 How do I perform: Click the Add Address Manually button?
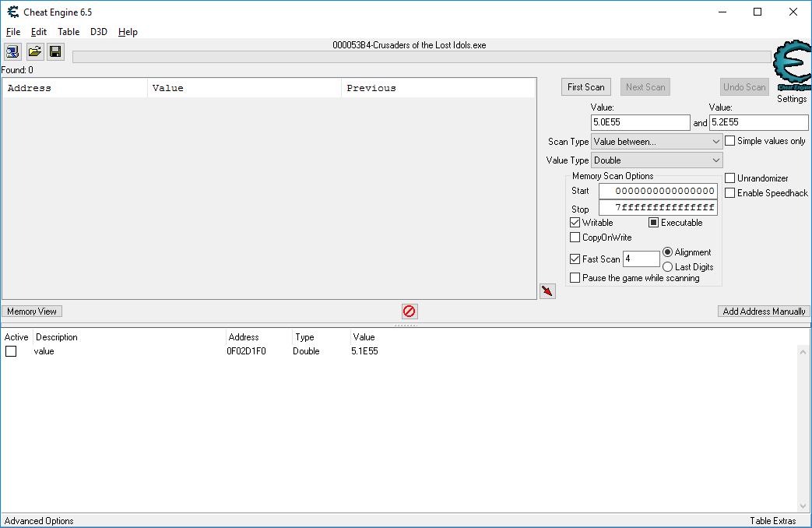764,312
